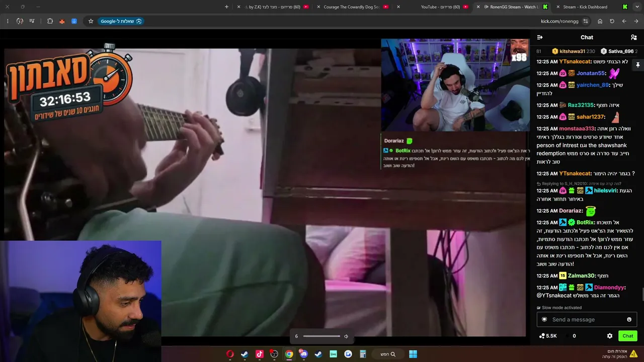Open the Calculator taskbar icon
The image size is (644, 362).
[363, 354]
